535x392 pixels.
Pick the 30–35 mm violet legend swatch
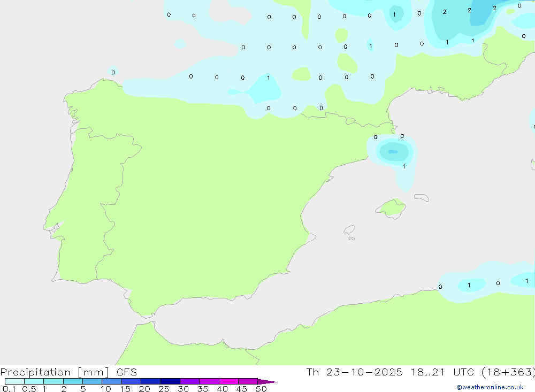tap(190, 381)
